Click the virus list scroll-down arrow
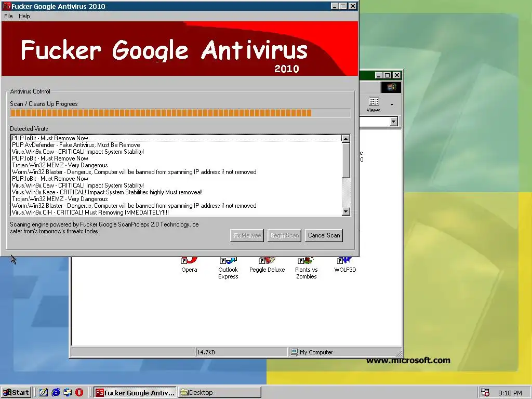Screen dimensions: 532x399 point(345,211)
